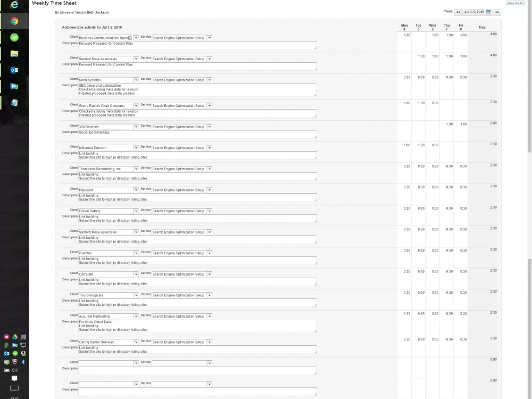Edit Accurate Perforating description box

point(197,326)
